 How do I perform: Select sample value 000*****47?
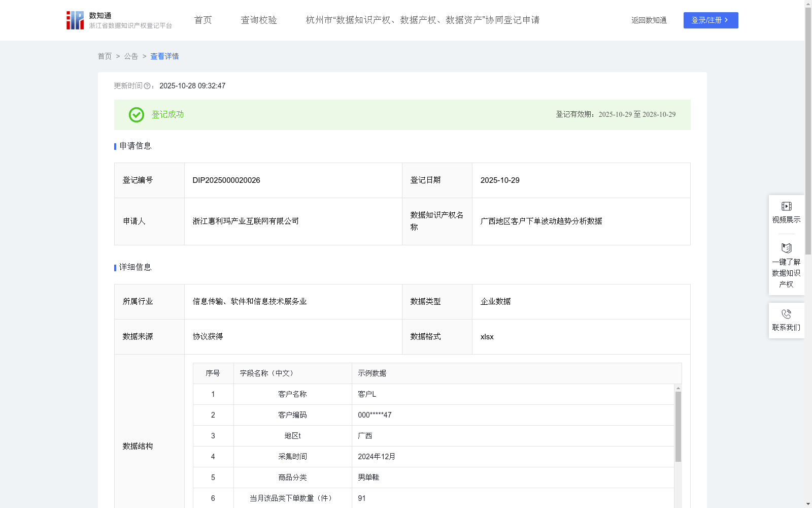(375, 415)
